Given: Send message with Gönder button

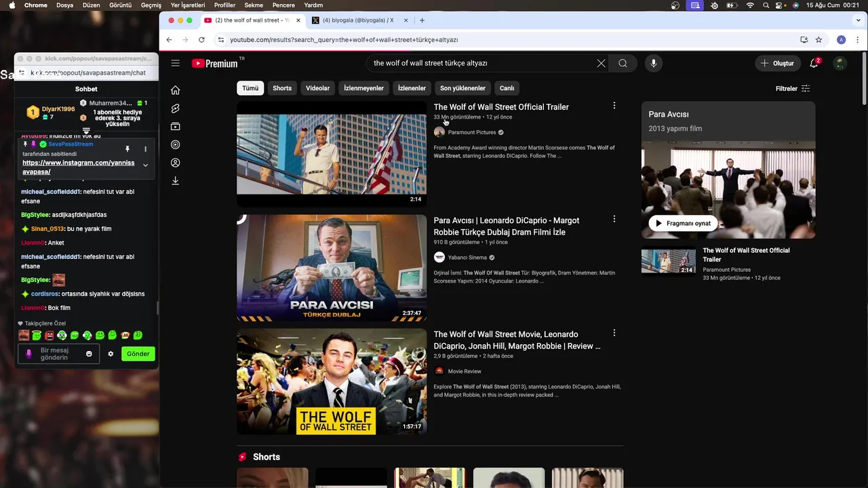Looking at the screenshot, I should pos(138,354).
